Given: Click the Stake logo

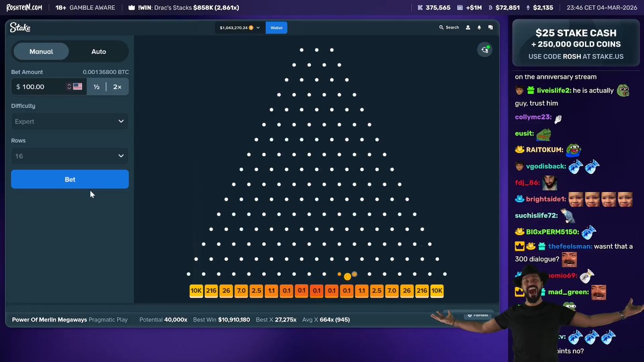Looking at the screenshot, I should coord(20,27).
